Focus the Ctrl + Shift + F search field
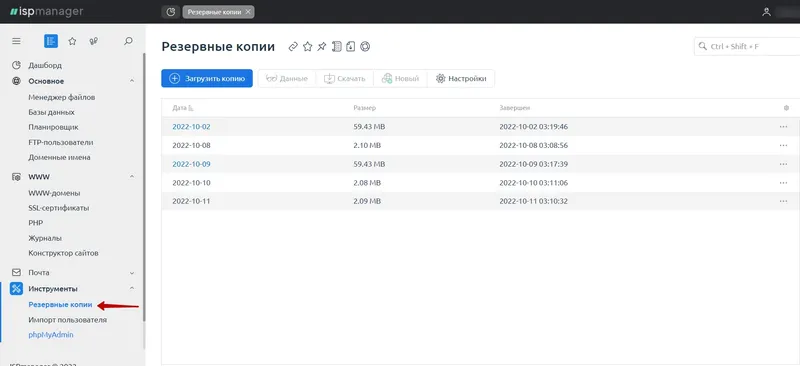Screen dimensions: 800x366 coord(747,46)
